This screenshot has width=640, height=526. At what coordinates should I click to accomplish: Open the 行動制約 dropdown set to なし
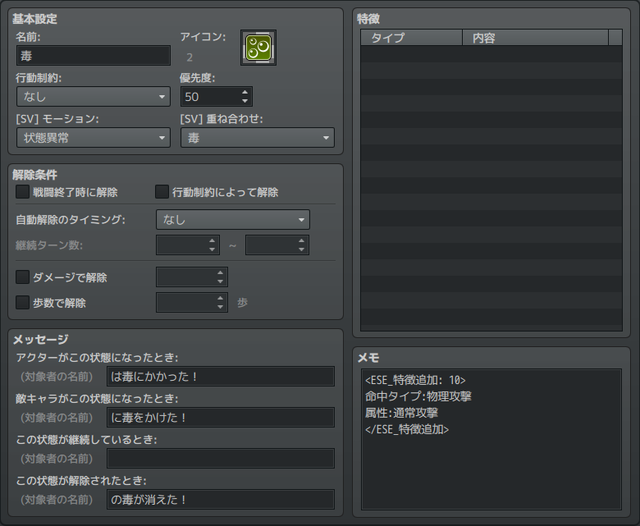point(93,97)
